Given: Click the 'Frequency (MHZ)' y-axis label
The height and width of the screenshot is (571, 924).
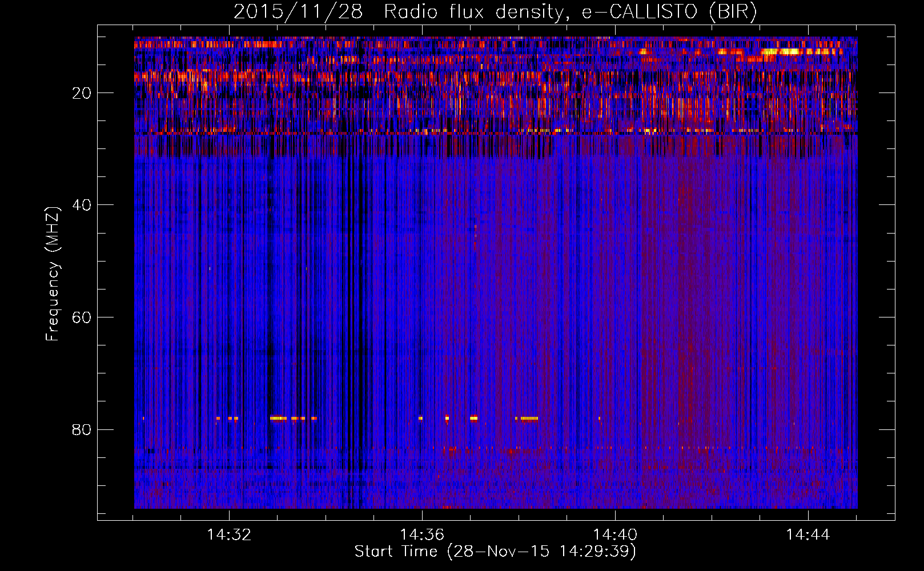Looking at the screenshot, I should 52,274.
